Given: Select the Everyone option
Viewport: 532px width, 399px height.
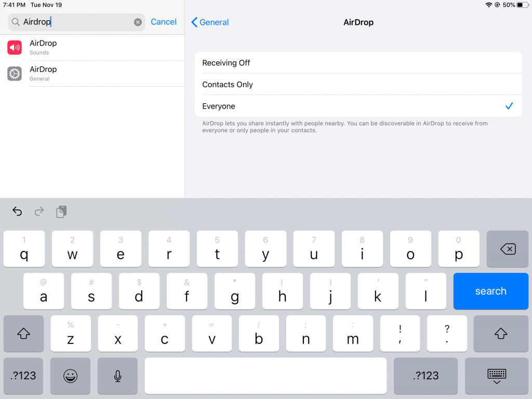Looking at the screenshot, I should (x=358, y=106).
